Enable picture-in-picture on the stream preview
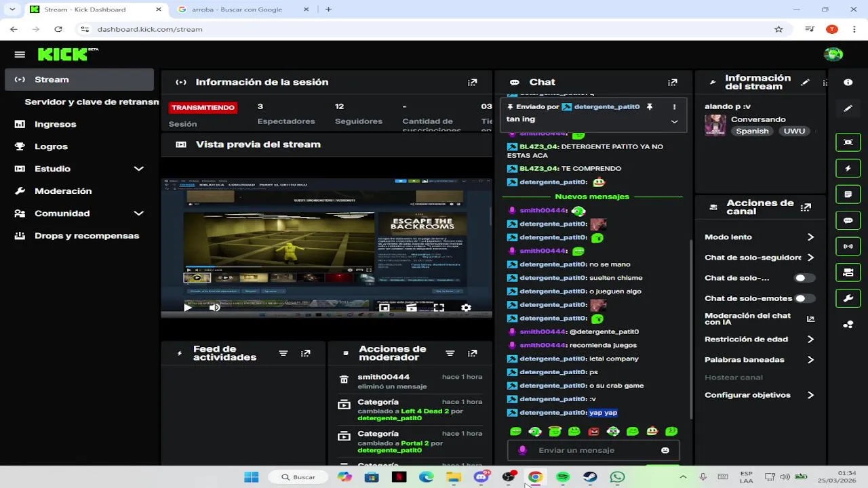Screen dimensions: 868x488 tap(384, 308)
